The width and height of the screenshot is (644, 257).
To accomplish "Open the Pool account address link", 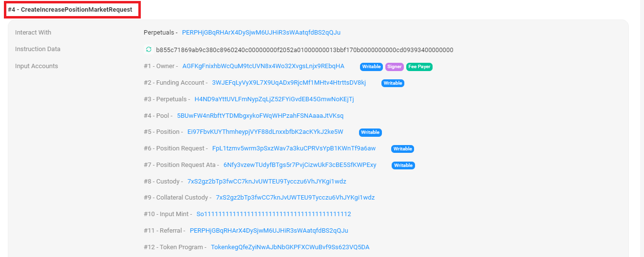I will coord(260,116).
